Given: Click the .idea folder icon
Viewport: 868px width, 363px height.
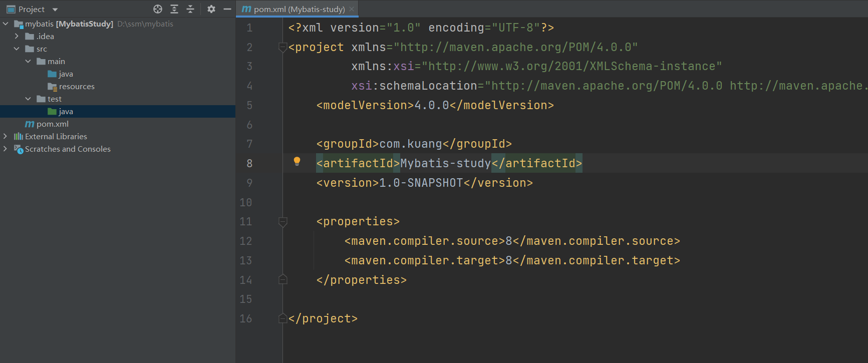Looking at the screenshot, I should tap(30, 36).
